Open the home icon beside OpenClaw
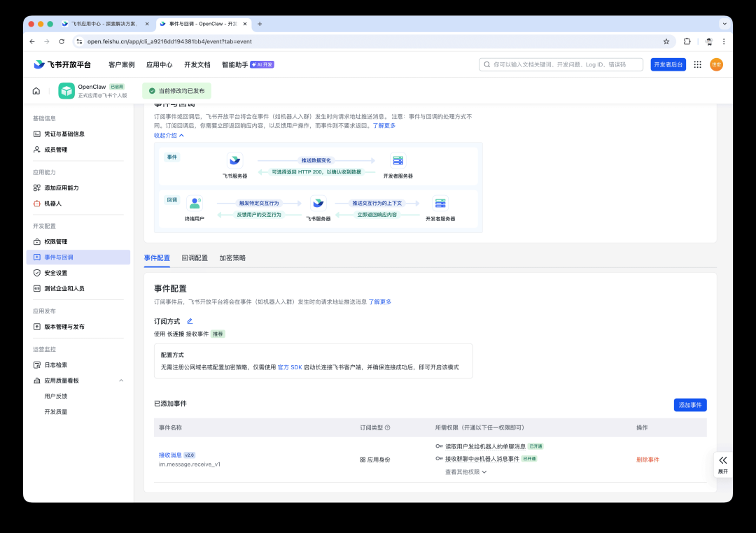Viewport: 756px width, 533px height. [x=36, y=91]
